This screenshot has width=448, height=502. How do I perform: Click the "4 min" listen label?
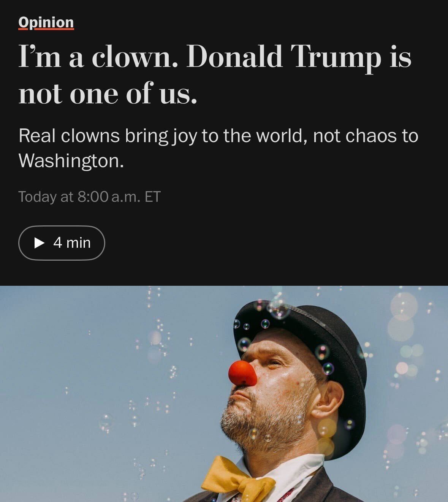(x=72, y=242)
